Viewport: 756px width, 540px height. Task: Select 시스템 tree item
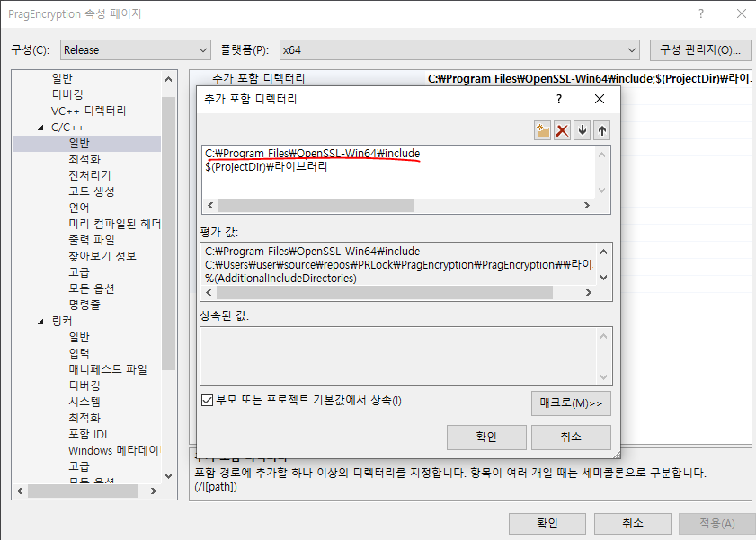pyautogui.click(x=84, y=402)
